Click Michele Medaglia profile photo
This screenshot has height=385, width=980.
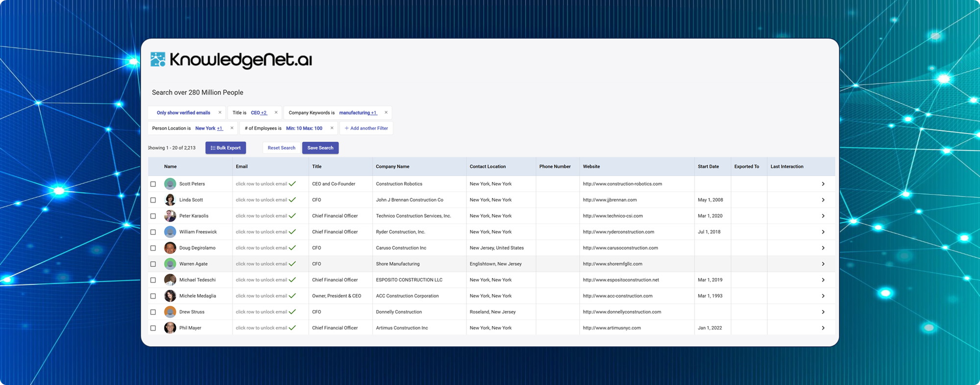click(170, 296)
